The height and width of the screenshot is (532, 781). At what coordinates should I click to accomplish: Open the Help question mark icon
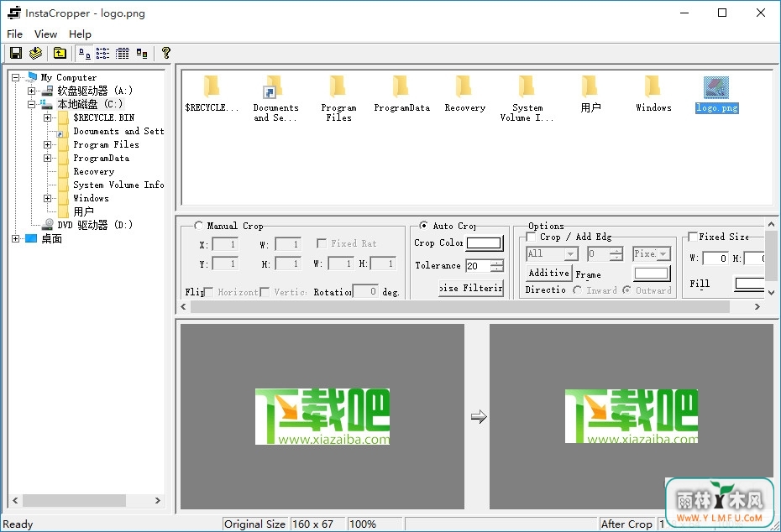[x=166, y=53]
